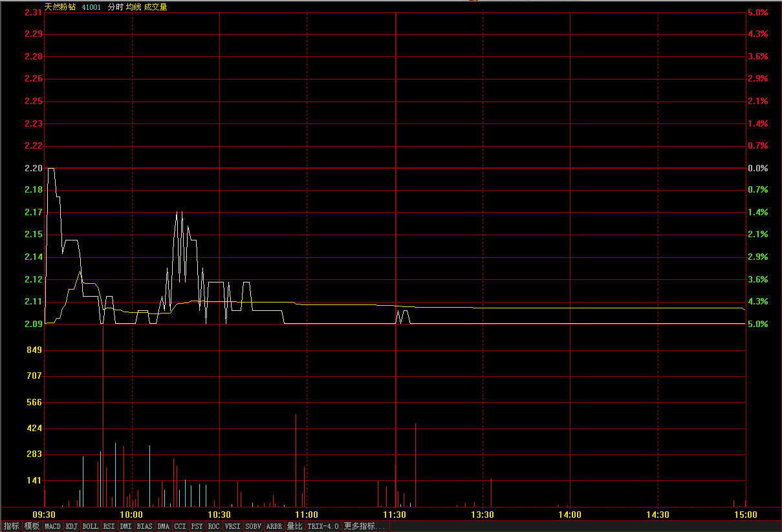The width and height of the screenshot is (782, 532).
Task: Click the 11:30 time axis label
Action: click(395, 515)
